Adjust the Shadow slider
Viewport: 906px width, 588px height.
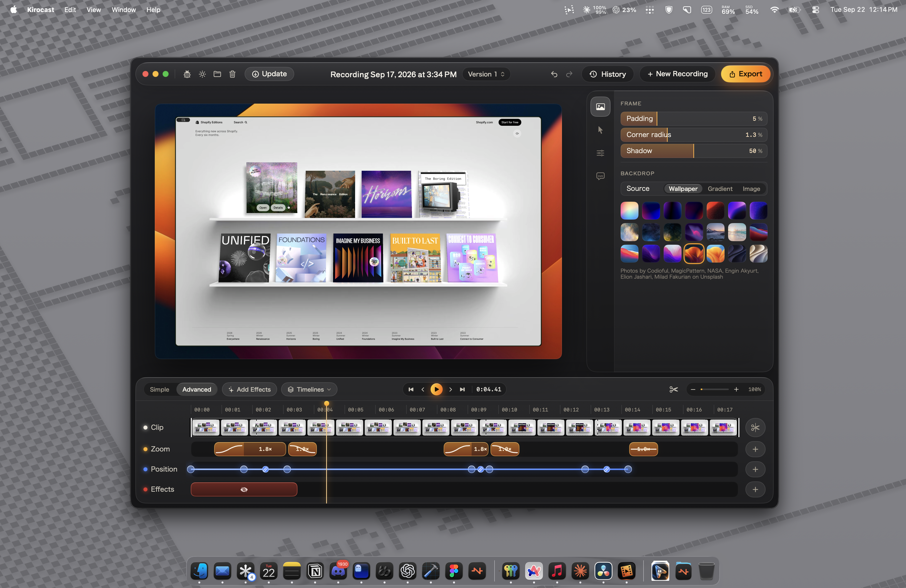[x=694, y=151]
